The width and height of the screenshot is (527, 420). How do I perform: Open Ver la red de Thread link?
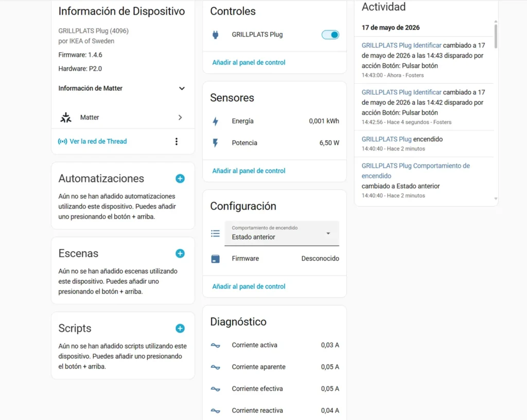[x=98, y=141]
